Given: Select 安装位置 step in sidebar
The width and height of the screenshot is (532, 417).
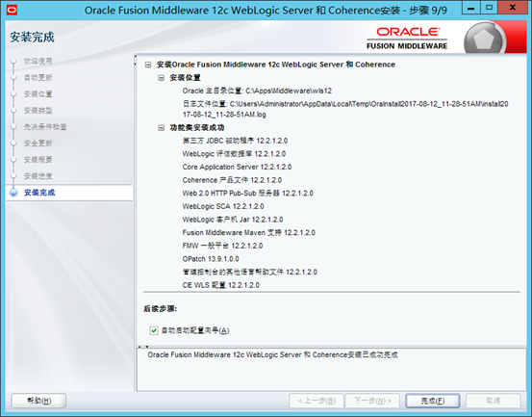Looking at the screenshot, I should tap(38, 94).
